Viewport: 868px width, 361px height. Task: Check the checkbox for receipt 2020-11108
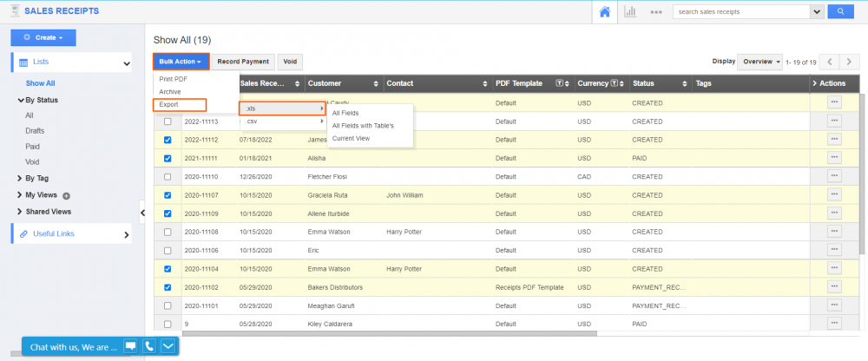167,232
